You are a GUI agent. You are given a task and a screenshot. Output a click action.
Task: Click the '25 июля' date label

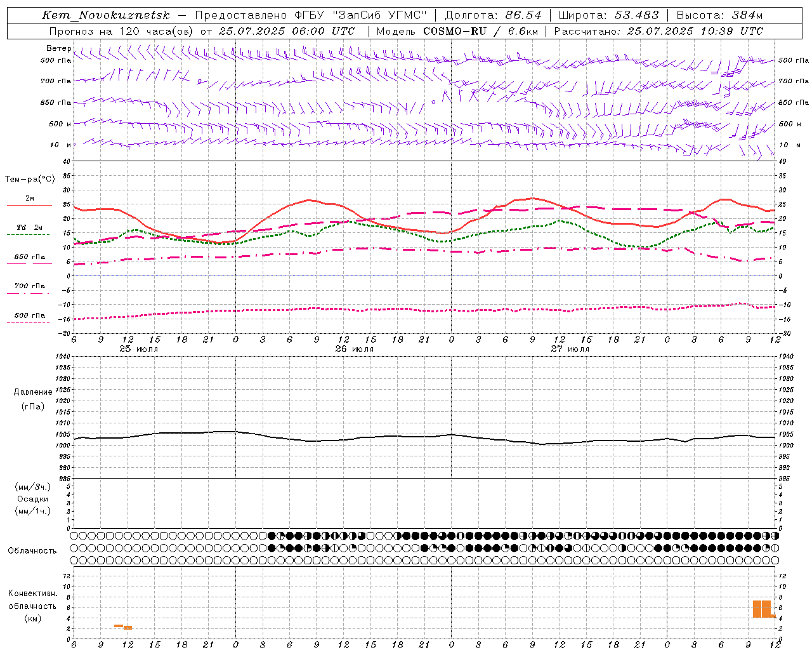tap(139, 349)
